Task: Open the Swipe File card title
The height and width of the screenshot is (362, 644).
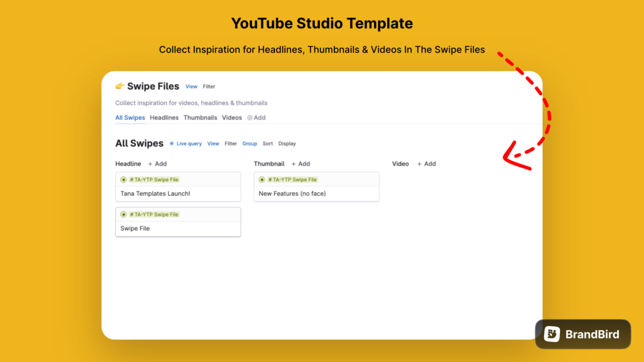Action: (135, 228)
